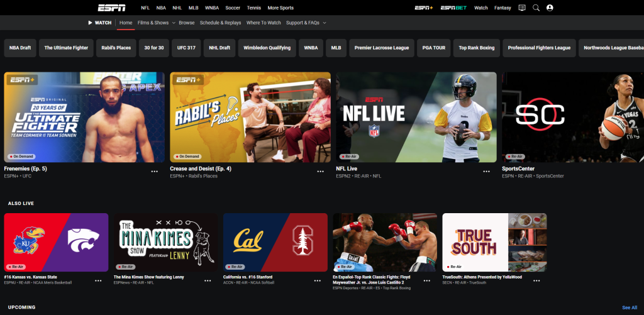The height and width of the screenshot is (315, 644).
Task: Open See All upcoming link
Action: pyautogui.click(x=630, y=307)
